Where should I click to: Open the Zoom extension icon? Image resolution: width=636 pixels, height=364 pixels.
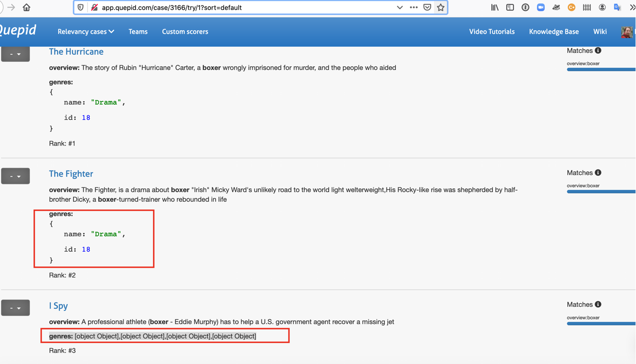[x=541, y=7]
